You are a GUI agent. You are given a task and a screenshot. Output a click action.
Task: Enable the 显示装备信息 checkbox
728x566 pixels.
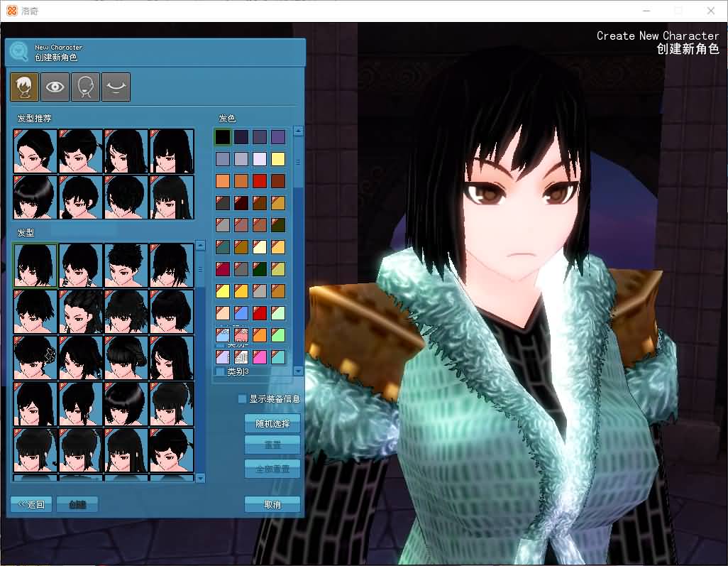pos(241,399)
